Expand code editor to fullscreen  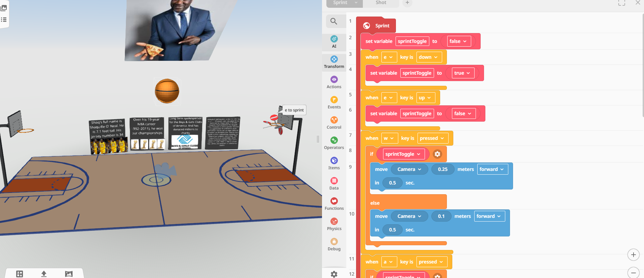[622, 3]
